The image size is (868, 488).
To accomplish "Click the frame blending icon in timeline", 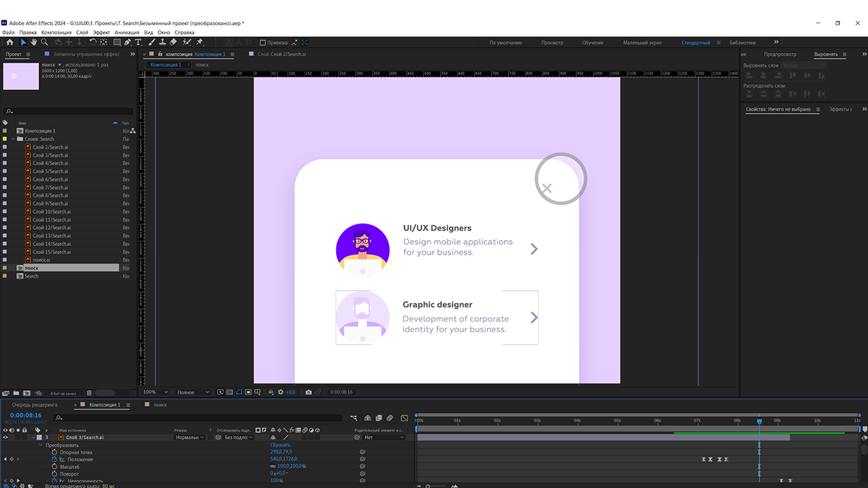I will tap(378, 418).
